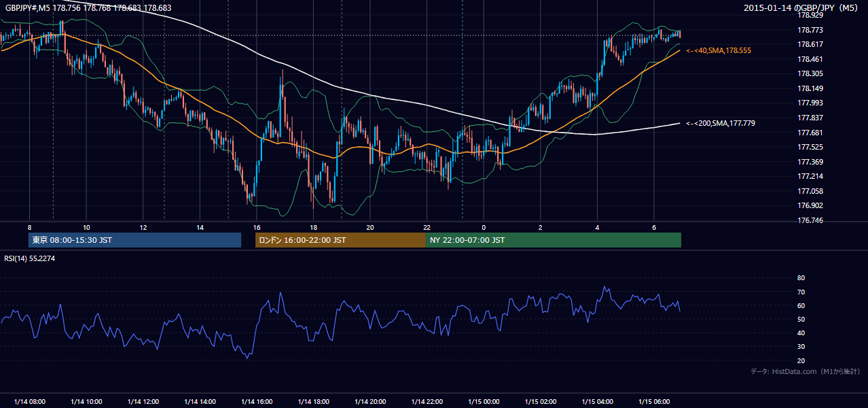Click the NY 22:00-07:00 JST session bar

[x=554, y=240]
